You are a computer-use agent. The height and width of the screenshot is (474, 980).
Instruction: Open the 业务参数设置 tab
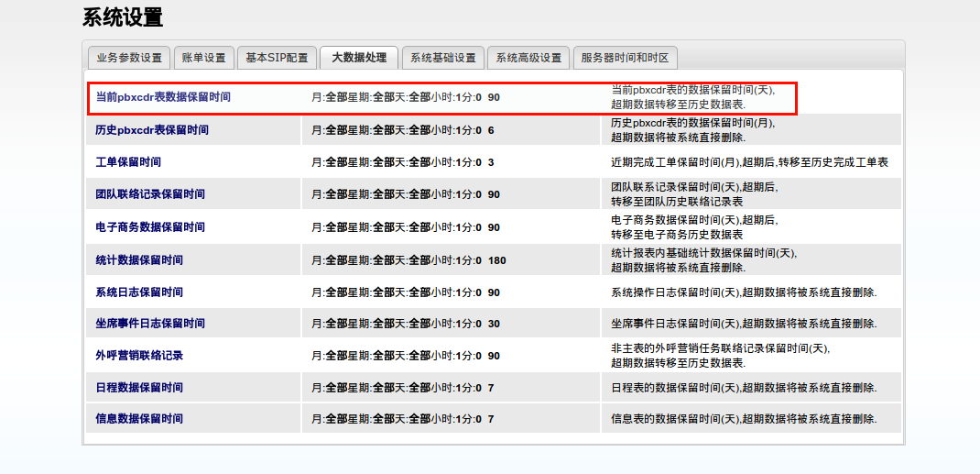click(129, 58)
